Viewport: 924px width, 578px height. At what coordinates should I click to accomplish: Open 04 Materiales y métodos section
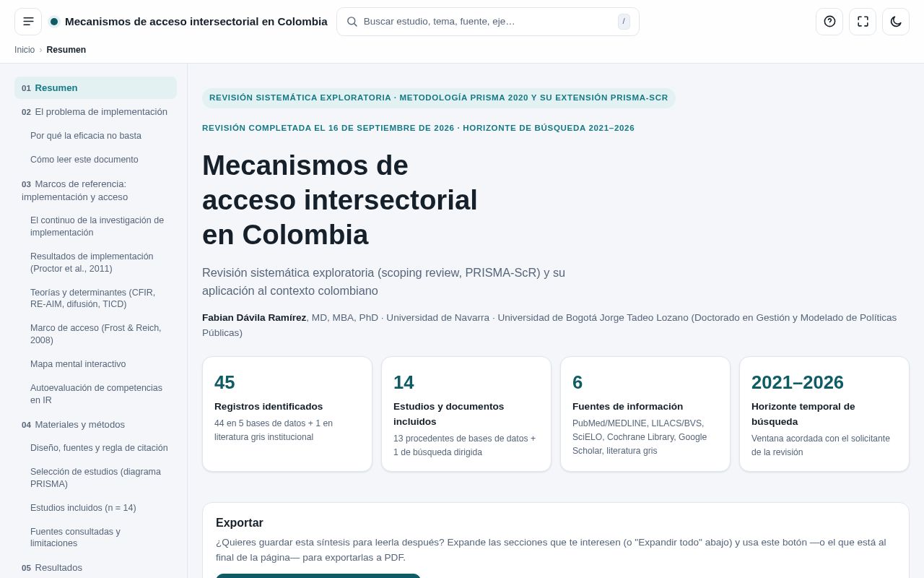point(95,425)
